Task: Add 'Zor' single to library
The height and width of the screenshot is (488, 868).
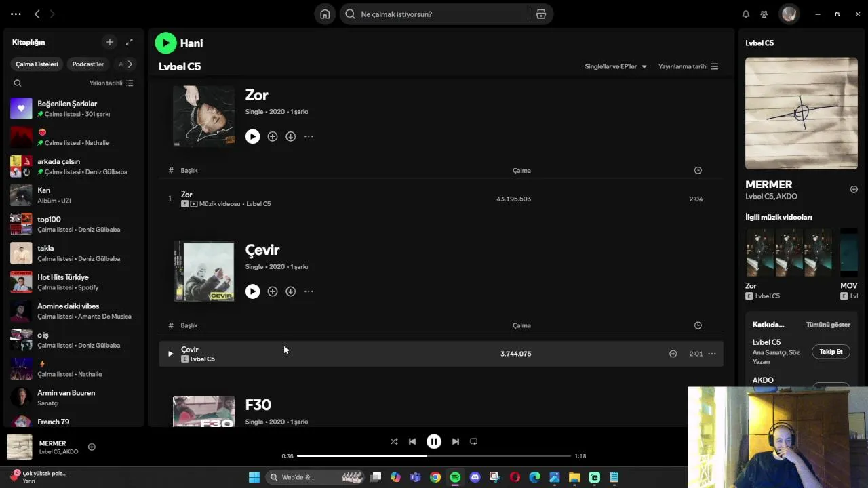Action: (x=273, y=136)
